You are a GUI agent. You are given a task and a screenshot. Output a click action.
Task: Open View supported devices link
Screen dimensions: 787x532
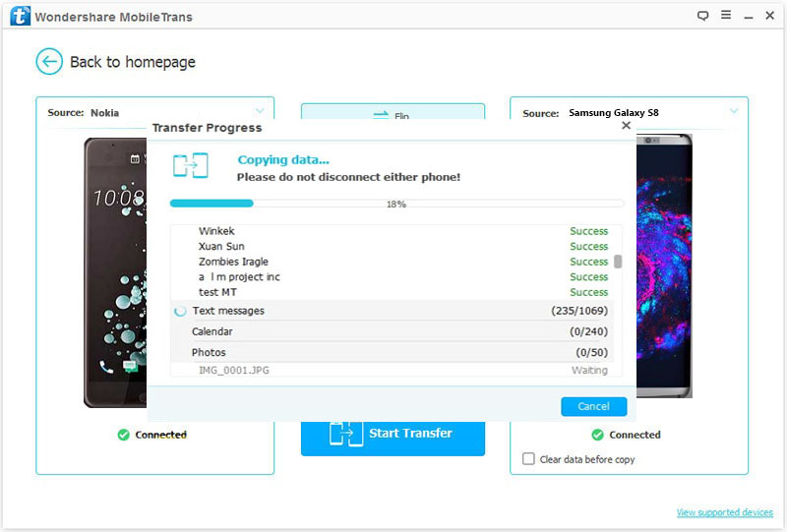725,512
